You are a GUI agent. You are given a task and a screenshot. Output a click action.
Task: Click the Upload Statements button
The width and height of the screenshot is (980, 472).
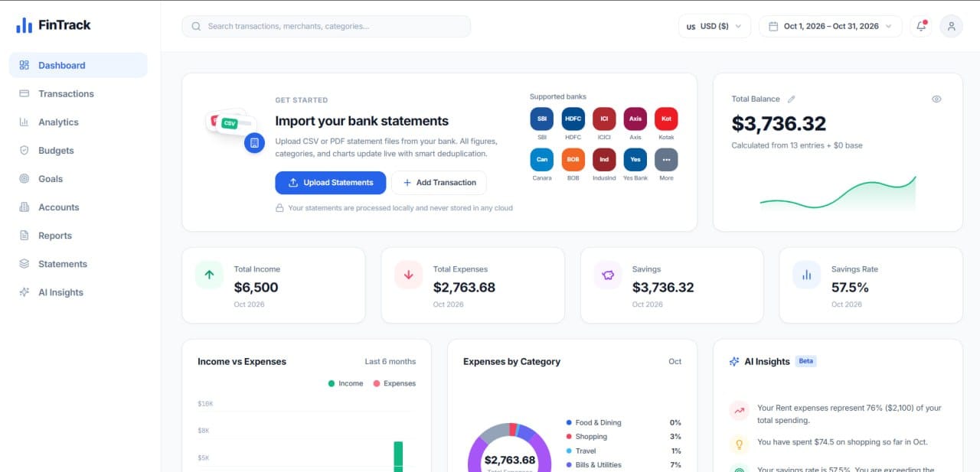point(331,183)
